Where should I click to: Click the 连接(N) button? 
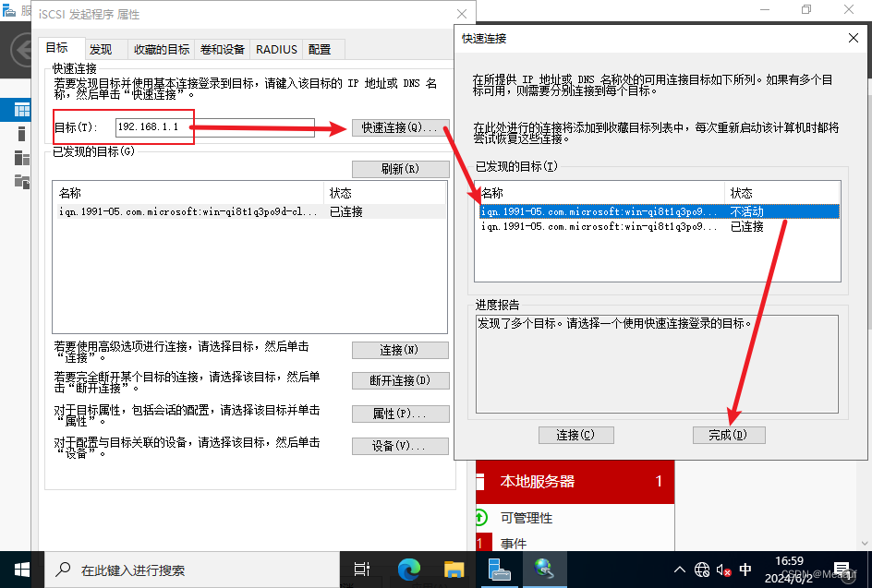400,350
